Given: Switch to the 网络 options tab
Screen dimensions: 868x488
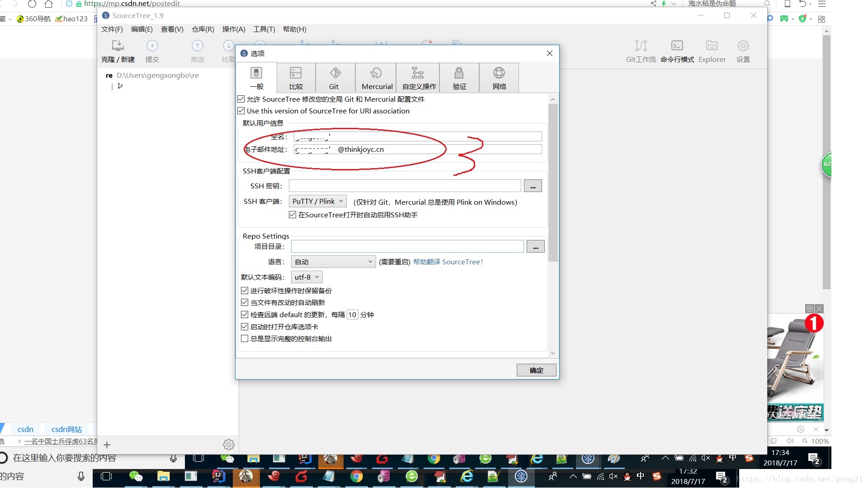Looking at the screenshot, I should tap(499, 78).
